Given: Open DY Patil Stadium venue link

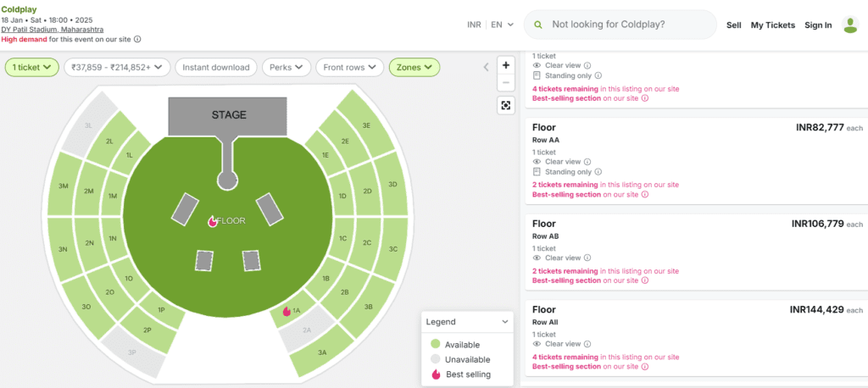Looking at the screenshot, I should coord(52,30).
